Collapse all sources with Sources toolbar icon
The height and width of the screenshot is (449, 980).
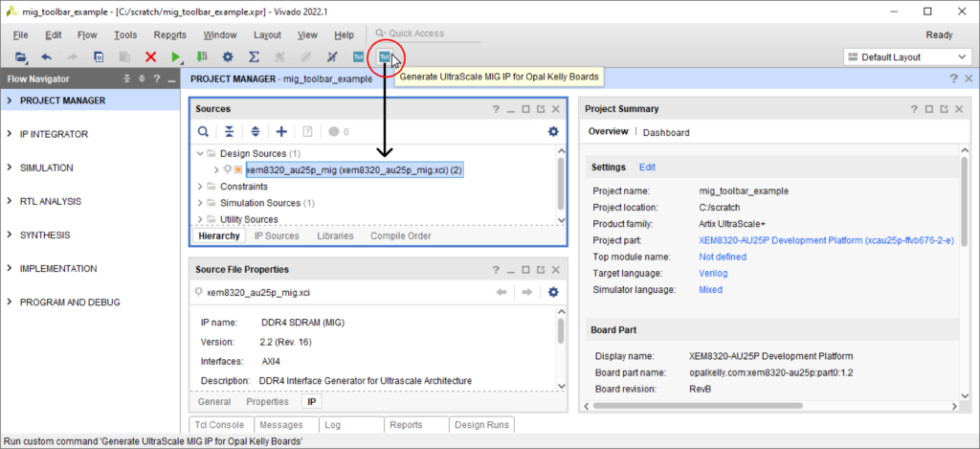click(x=230, y=131)
